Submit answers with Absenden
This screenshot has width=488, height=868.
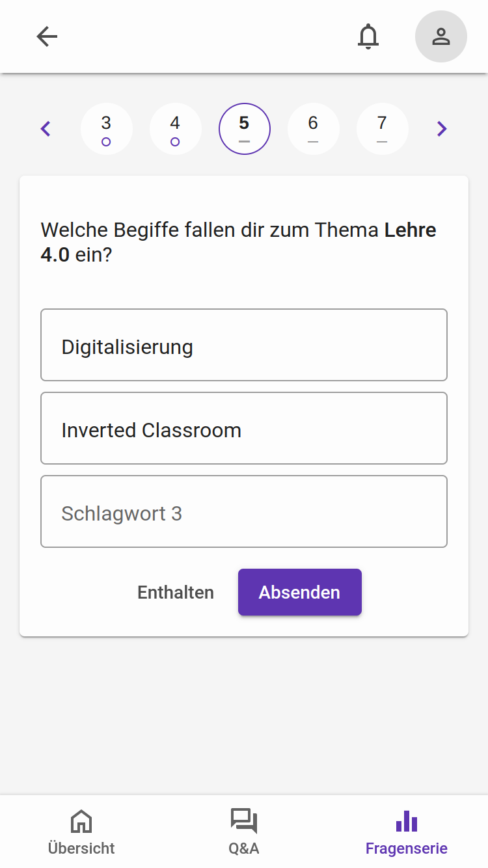click(x=299, y=592)
